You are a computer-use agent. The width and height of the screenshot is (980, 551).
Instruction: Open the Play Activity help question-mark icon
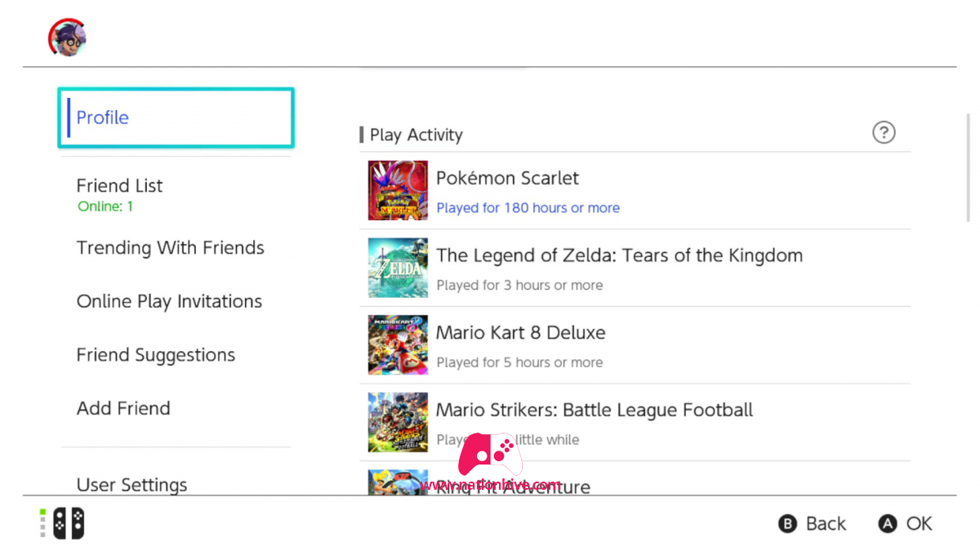click(884, 132)
